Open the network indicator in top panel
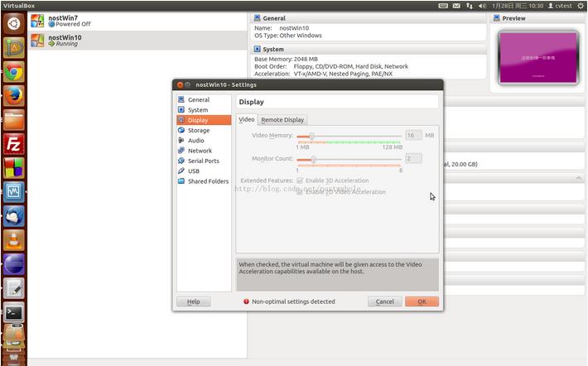The height and width of the screenshot is (366, 588). click(470, 6)
